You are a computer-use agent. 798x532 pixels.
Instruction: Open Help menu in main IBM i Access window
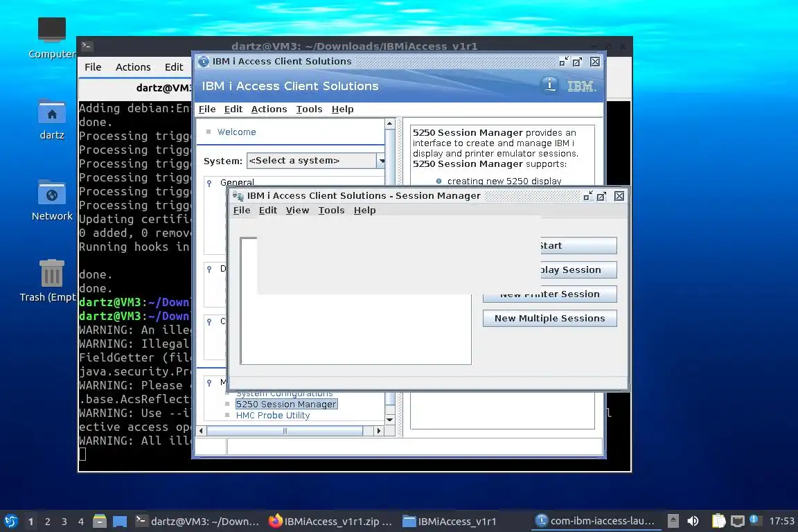click(x=342, y=109)
